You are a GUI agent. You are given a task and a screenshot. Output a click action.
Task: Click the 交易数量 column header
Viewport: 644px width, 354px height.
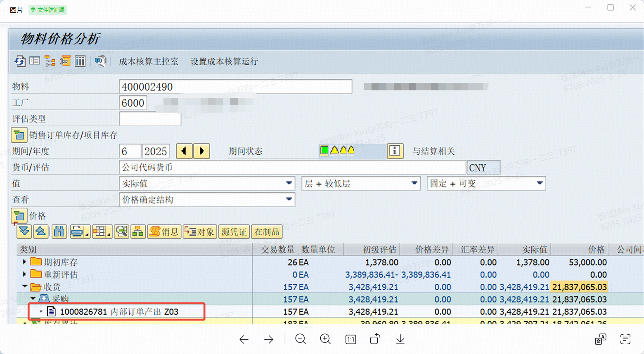[x=275, y=250]
